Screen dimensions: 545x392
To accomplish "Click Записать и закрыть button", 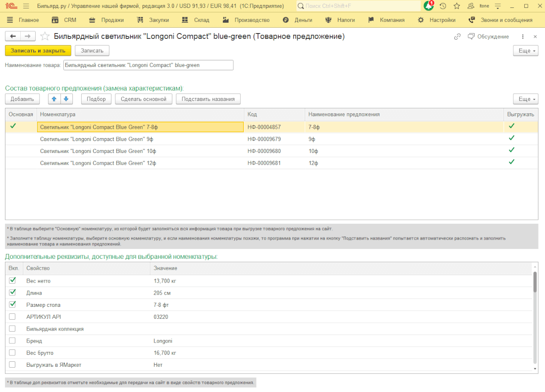I will coord(38,50).
